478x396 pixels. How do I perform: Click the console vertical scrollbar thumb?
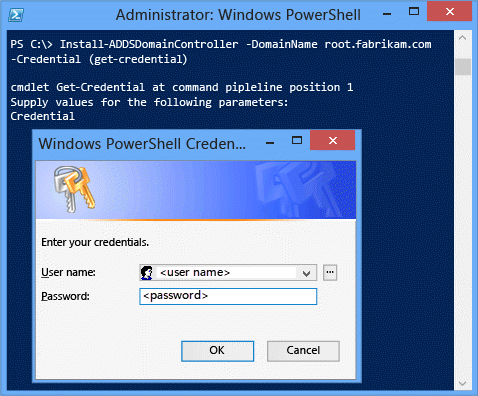pos(463,66)
